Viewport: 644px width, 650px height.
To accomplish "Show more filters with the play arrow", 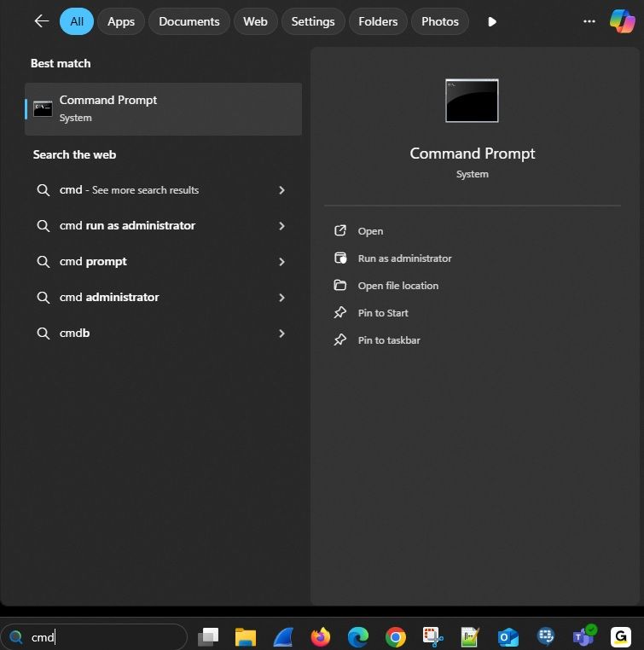I will point(492,21).
